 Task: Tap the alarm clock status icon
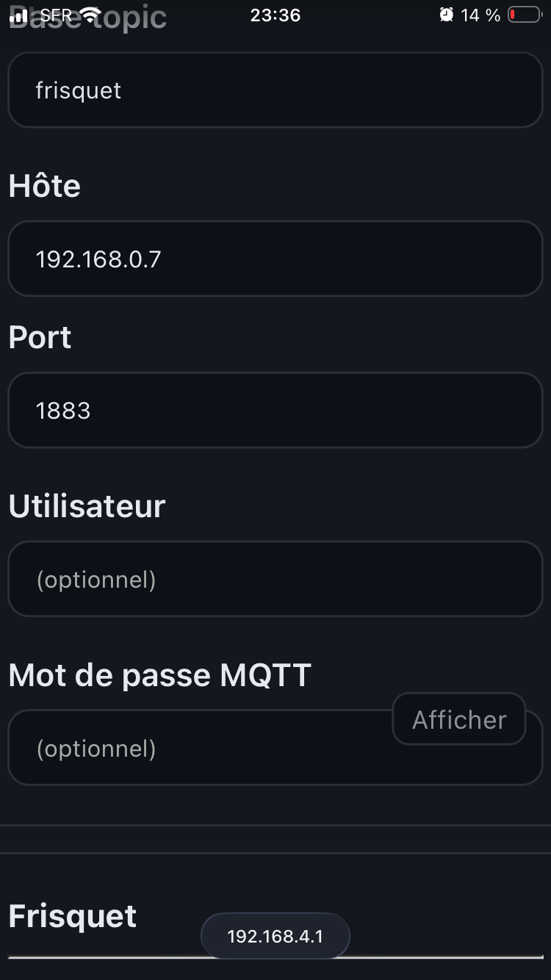click(x=446, y=15)
